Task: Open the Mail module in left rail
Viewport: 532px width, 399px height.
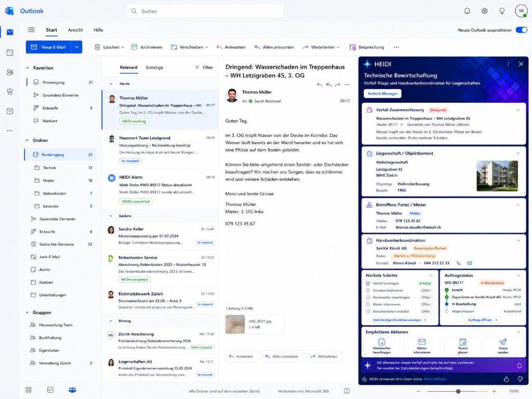Action: [x=10, y=32]
